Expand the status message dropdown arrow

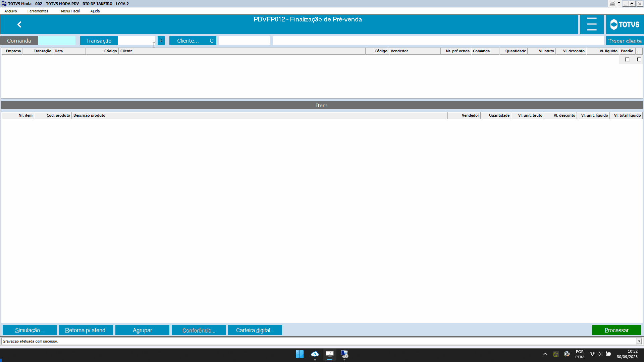(639, 341)
